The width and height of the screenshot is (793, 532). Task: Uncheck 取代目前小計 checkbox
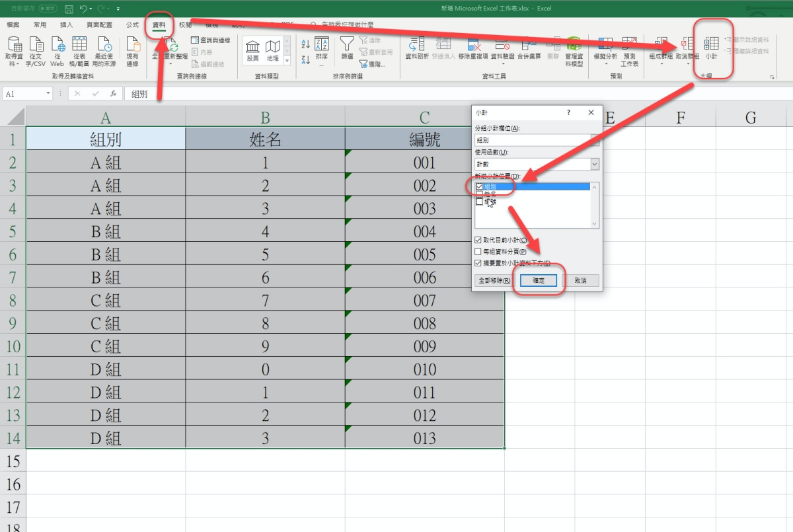478,240
